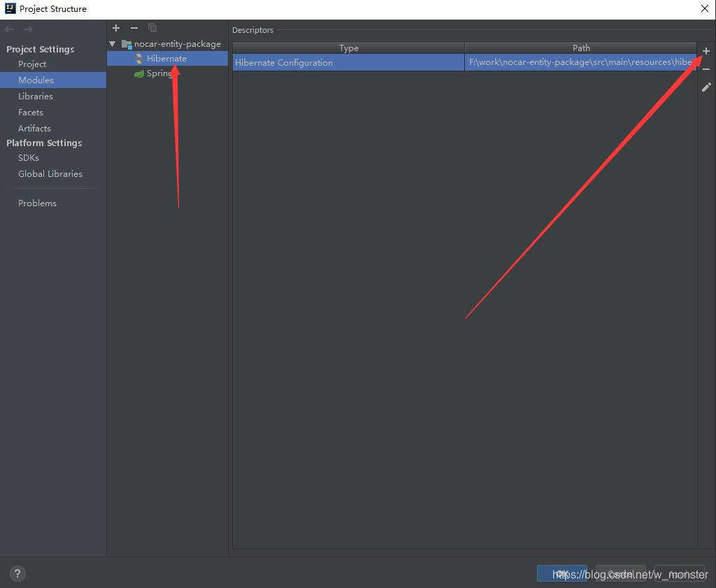The width and height of the screenshot is (716, 588).
Task: Click the Cancel button
Action: tap(621, 573)
